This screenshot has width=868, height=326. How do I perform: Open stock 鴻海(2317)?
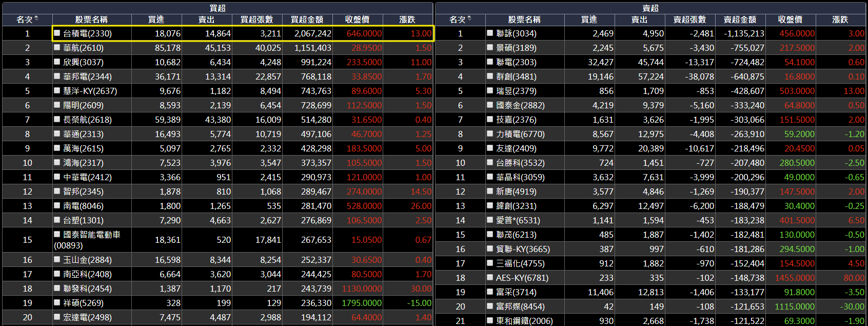[x=83, y=163]
